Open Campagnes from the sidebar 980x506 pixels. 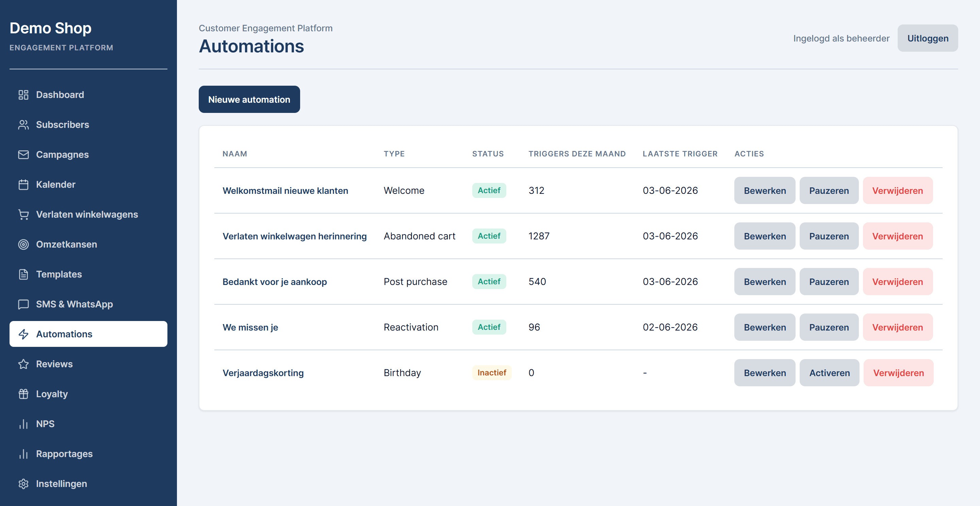[x=88, y=155]
